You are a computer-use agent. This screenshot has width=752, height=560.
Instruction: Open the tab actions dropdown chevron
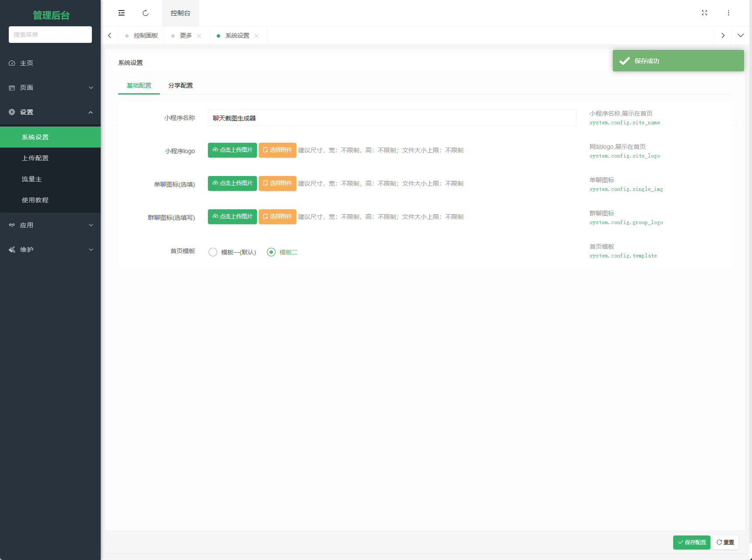(x=740, y=35)
